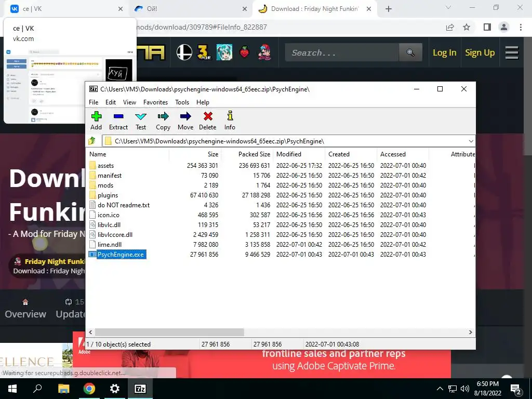
Task: Expand the 7-Zip path dropdown
Action: [471, 141]
